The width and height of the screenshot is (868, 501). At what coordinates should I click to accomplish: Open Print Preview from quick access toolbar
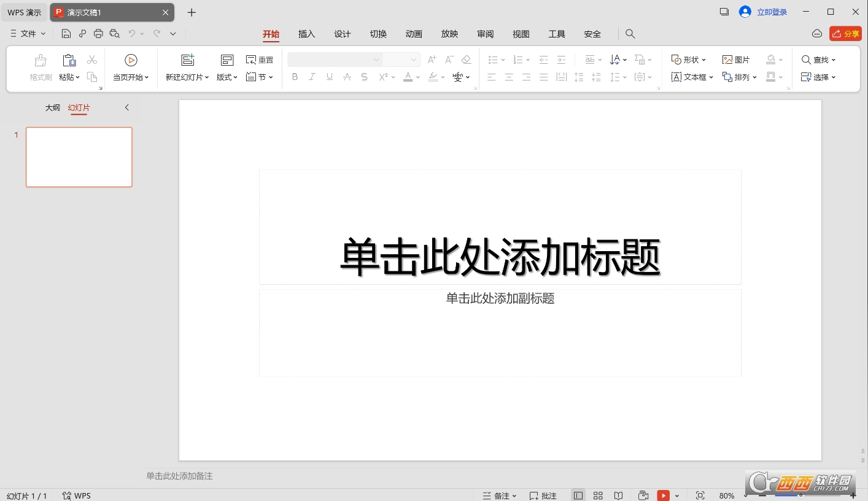114,34
